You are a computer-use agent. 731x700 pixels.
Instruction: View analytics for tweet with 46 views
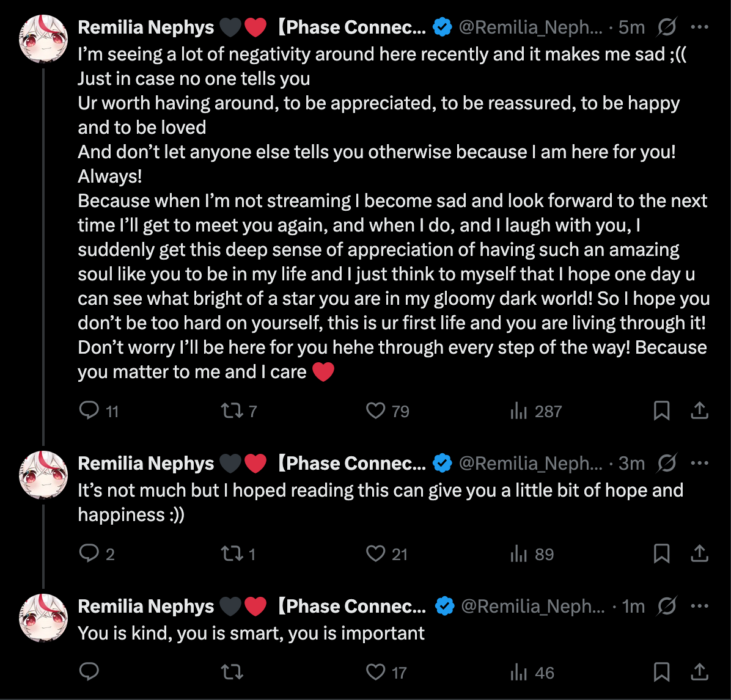click(x=519, y=673)
